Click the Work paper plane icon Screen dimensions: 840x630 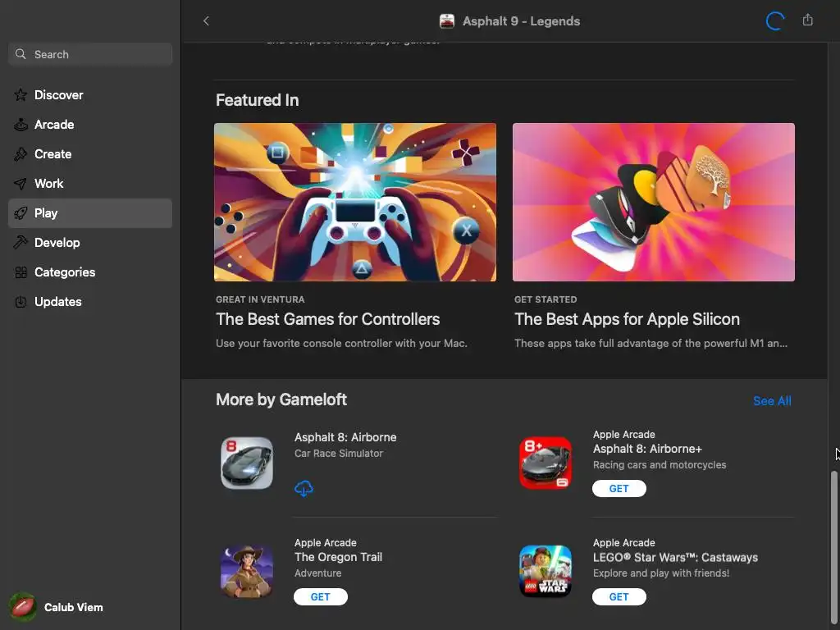coord(21,184)
